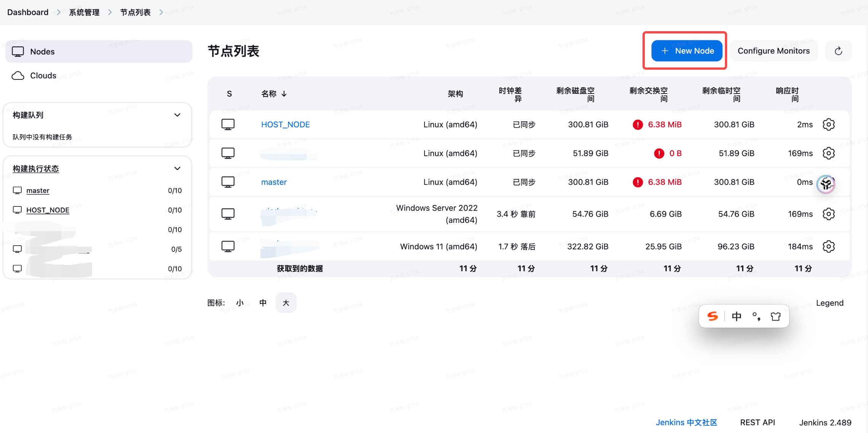Click the swap space warning icon for HOST_NODE
The image size is (868, 433).
pyautogui.click(x=637, y=125)
